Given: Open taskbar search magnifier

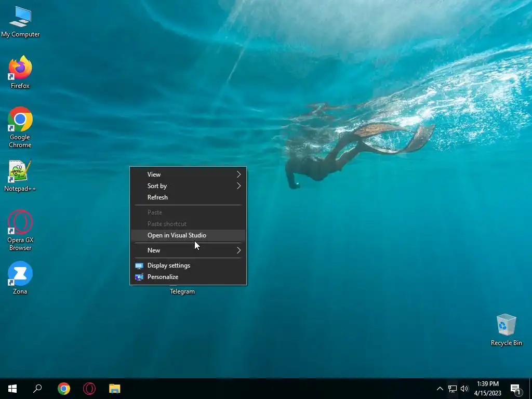Looking at the screenshot, I should click(x=37, y=389).
